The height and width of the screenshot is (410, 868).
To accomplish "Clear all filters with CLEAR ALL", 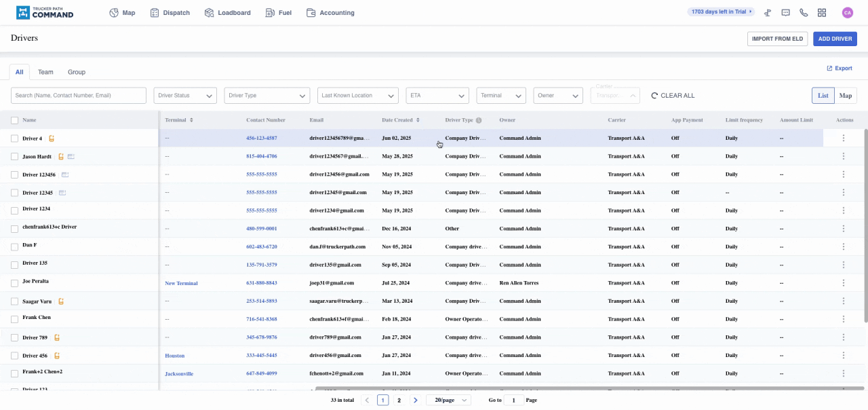I will click(x=673, y=96).
